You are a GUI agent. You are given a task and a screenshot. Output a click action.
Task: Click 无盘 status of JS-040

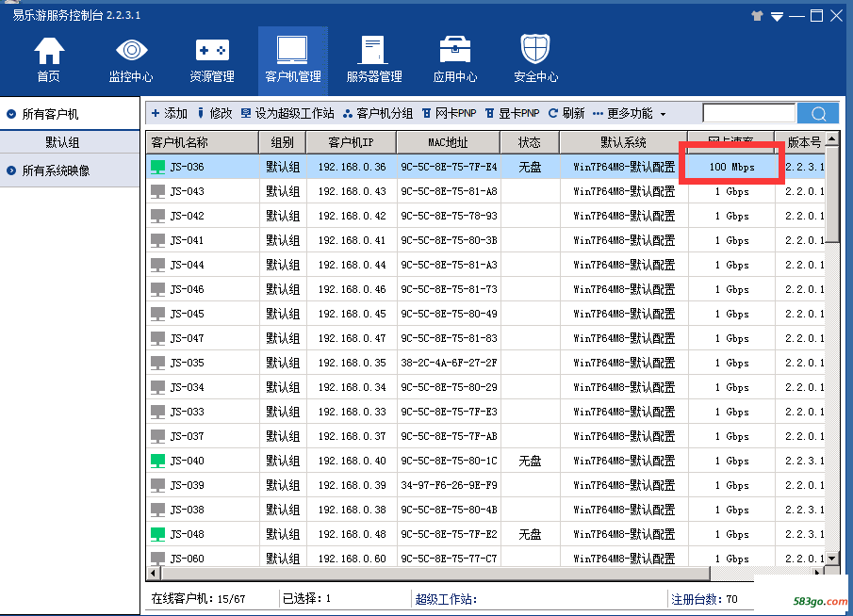pos(530,461)
